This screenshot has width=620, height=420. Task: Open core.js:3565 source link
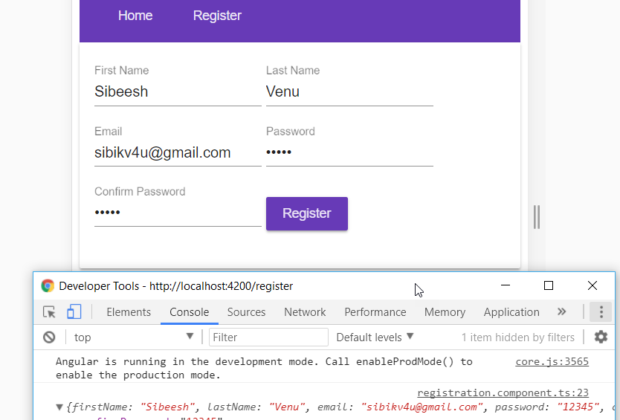click(552, 361)
